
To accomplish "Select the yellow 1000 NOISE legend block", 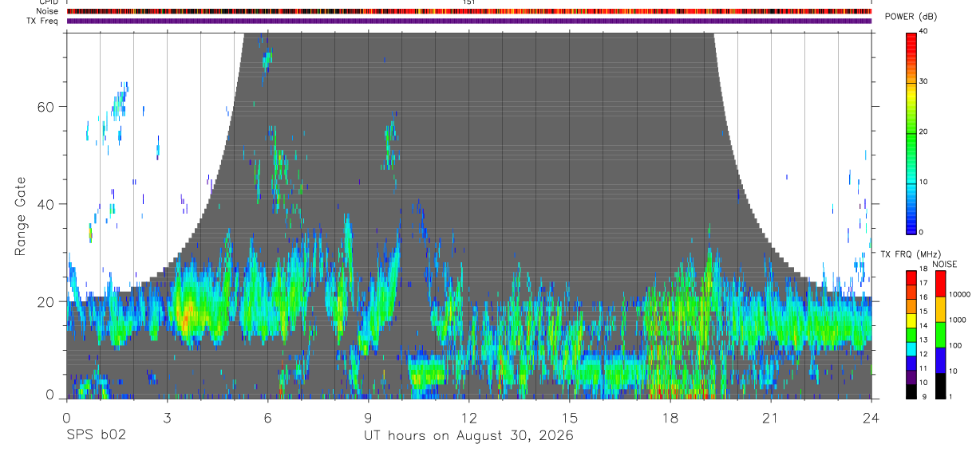I will [939, 309].
